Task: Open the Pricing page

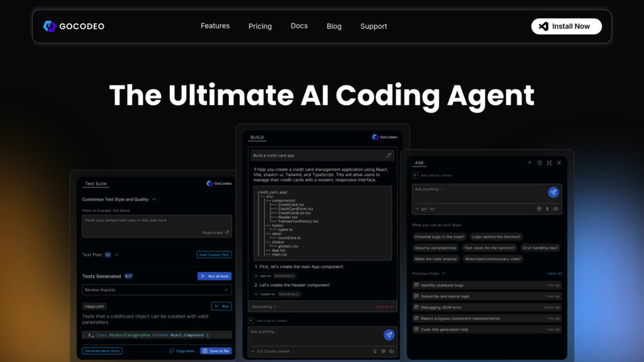Action: [260, 26]
